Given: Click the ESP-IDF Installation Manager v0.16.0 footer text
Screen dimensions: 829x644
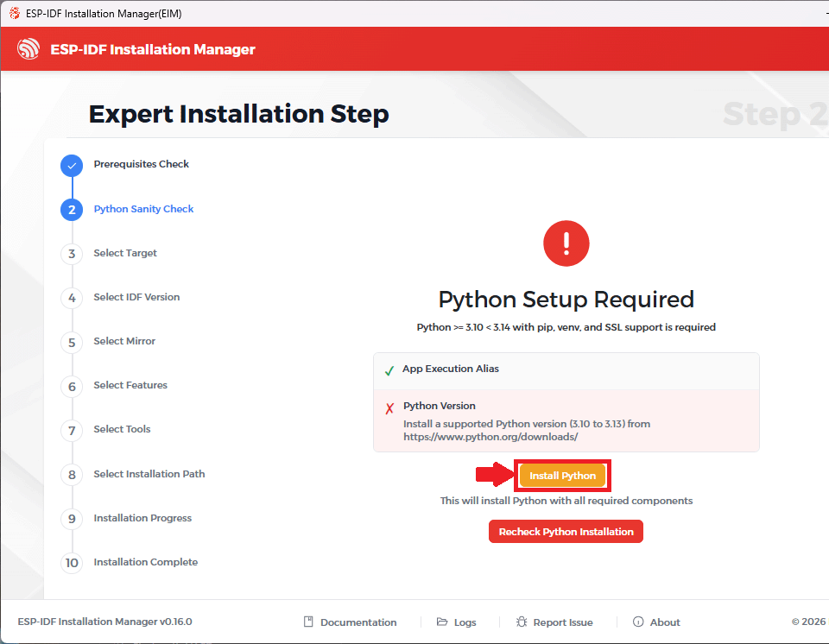Looking at the screenshot, I should (104, 622).
